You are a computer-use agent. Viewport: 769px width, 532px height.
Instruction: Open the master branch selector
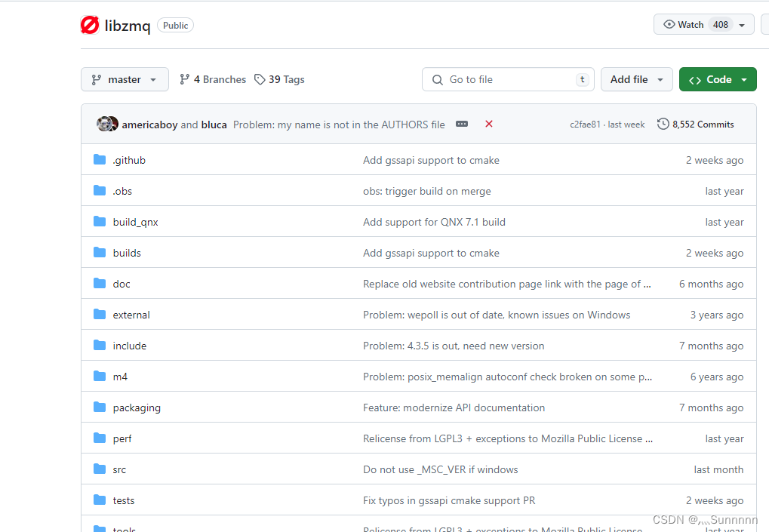(125, 79)
